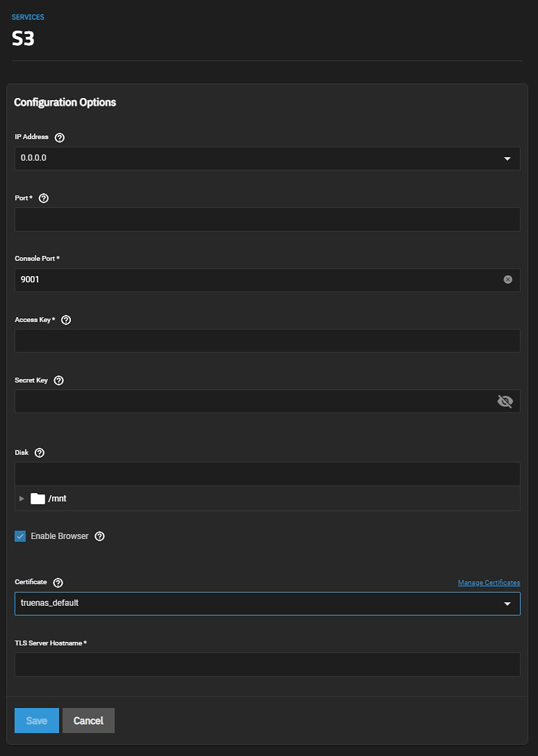
Task: Click the TLS Server Hostname field
Action: [x=268, y=664]
